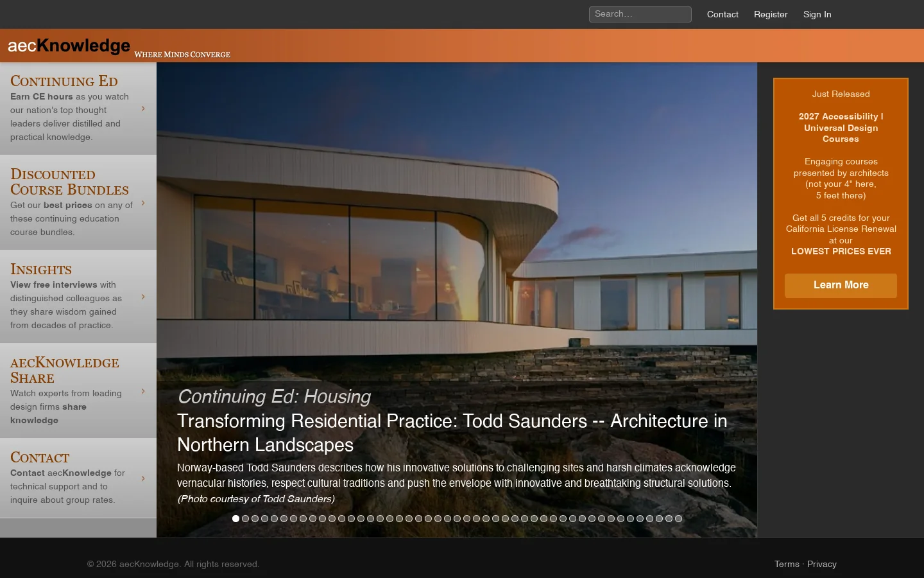Select the Contact heading in the sidebar
This screenshot has height=578, width=924.
tap(40, 457)
